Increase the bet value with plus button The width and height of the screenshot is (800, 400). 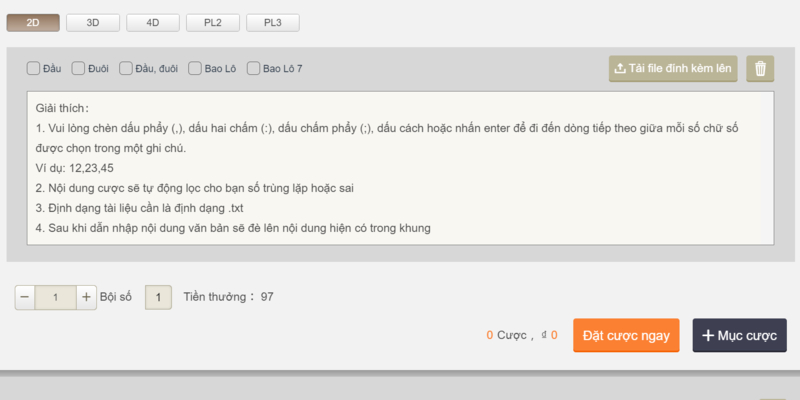click(86, 297)
